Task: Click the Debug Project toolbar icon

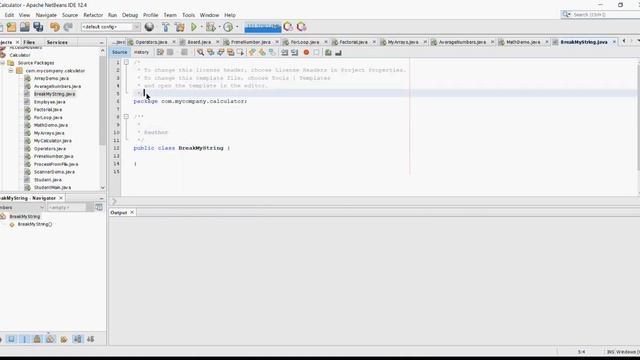Action: click(211, 27)
